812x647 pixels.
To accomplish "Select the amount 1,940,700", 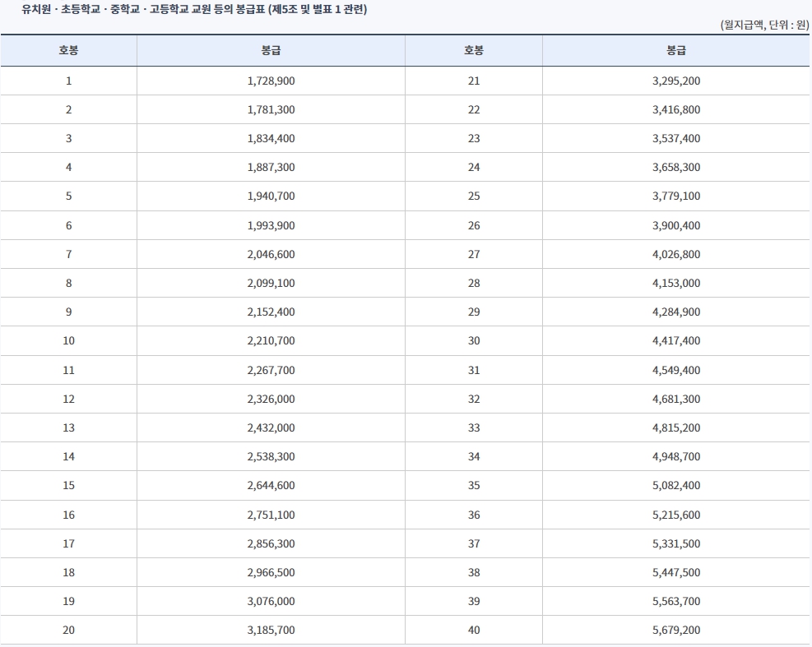I will click(x=271, y=196).
